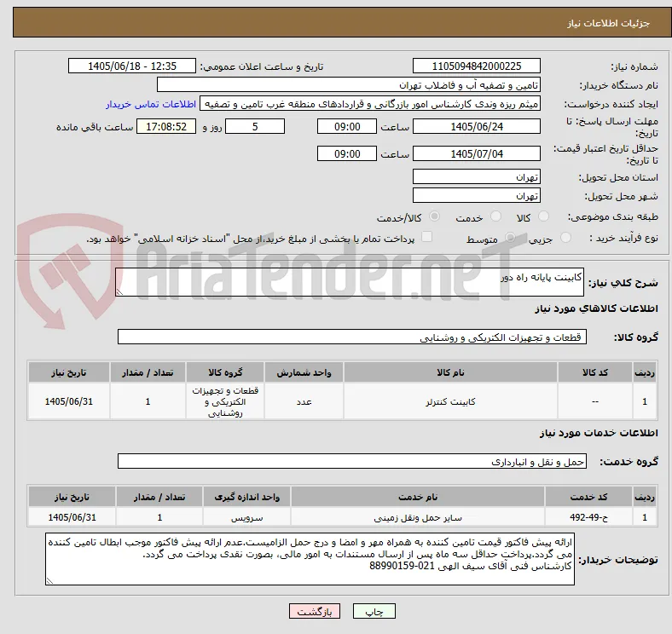672x634 pixels.
Task: Click the goods group field قطعات و تجهیزات الکتریکی
Action: click(x=352, y=337)
